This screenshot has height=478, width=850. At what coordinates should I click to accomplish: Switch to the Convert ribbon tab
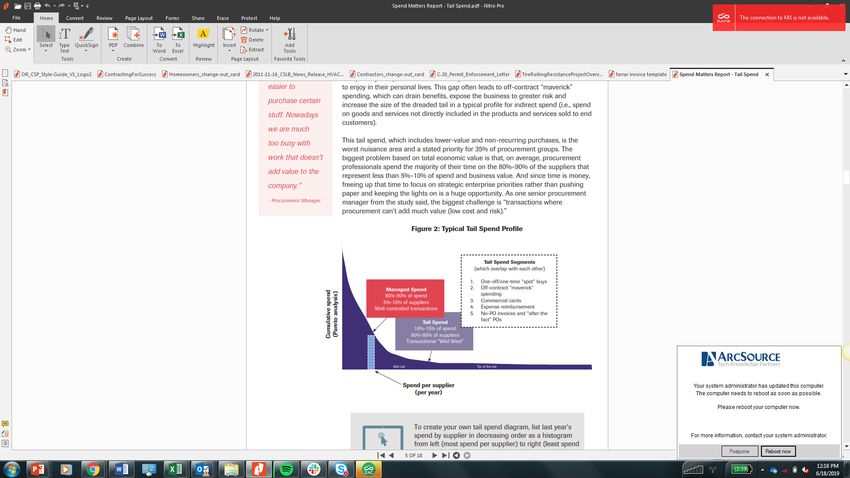pyautogui.click(x=75, y=18)
